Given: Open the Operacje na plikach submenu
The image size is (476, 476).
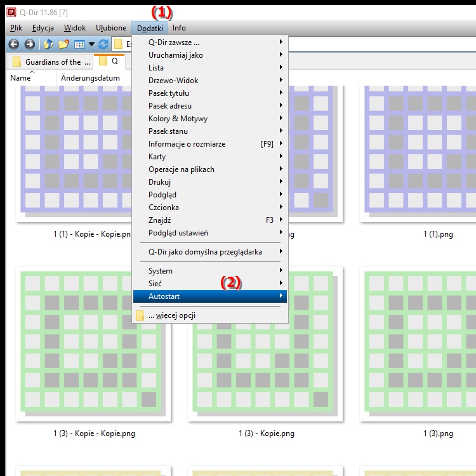Looking at the screenshot, I should point(210,169).
